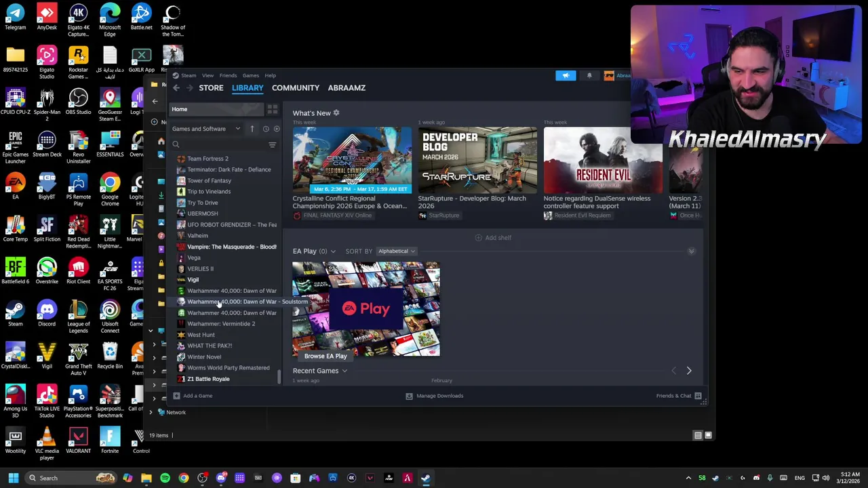Switch to the STORE tab
868x488 pixels.
click(211, 88)
